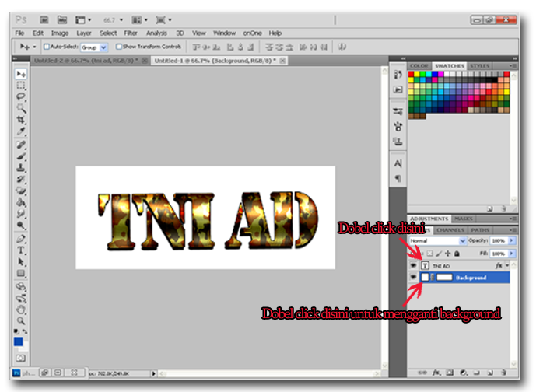Select the Background layer name
Screen dimensions: 536x392
point(471,278)
